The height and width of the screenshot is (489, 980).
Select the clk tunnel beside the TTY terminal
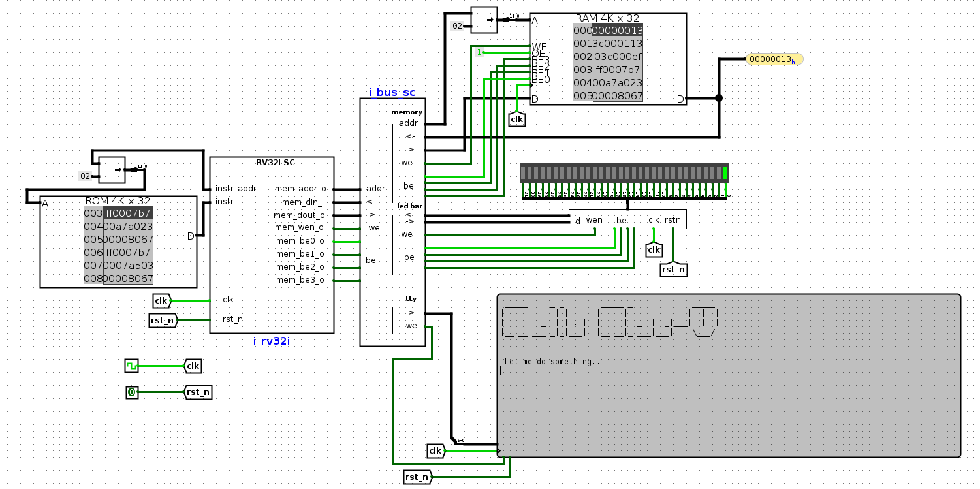coord(436,451)
